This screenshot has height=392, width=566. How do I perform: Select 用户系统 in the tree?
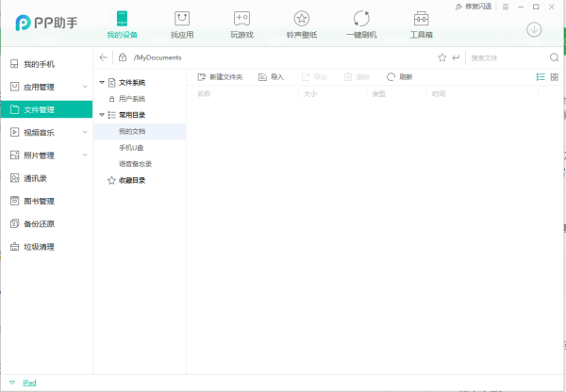click(132, 99)
